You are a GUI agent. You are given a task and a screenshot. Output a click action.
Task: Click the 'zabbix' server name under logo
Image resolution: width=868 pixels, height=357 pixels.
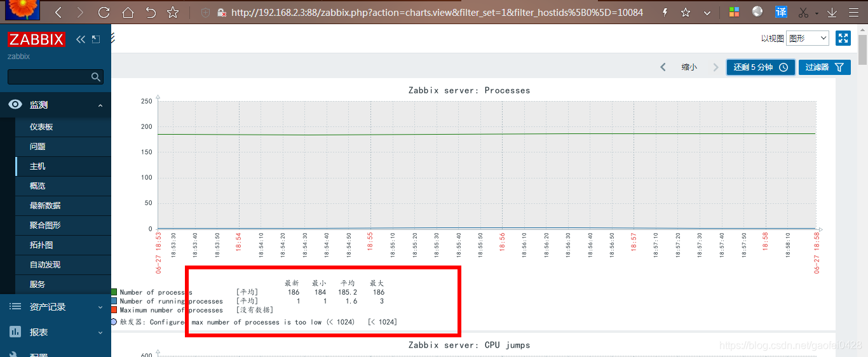[18, 57]
